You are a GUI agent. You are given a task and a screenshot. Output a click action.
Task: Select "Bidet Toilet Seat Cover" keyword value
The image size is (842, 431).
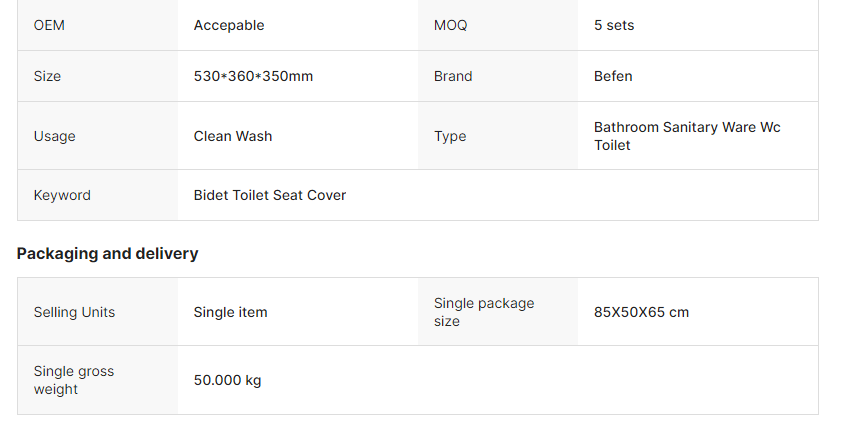[x=270, y=195]
